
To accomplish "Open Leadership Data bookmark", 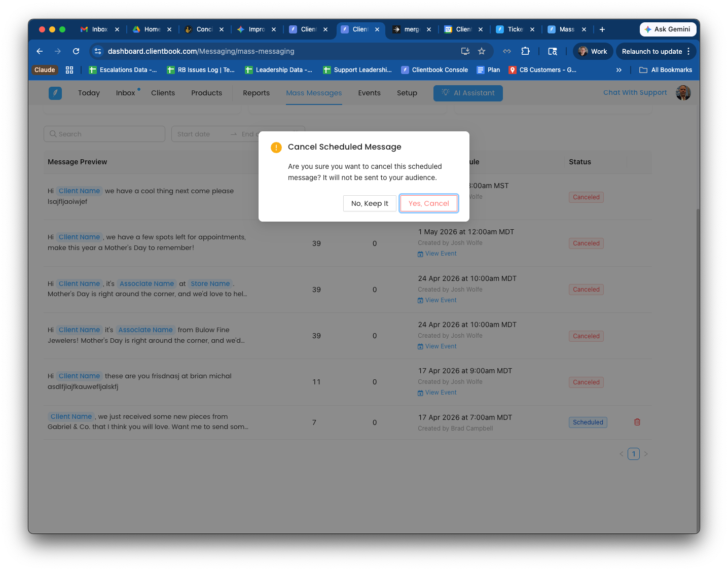I will pyautogui.click(x=279, y=70).
